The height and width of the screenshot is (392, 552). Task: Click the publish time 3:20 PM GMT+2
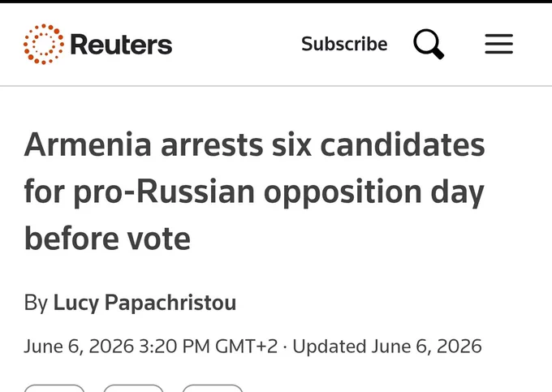[208, 347]
